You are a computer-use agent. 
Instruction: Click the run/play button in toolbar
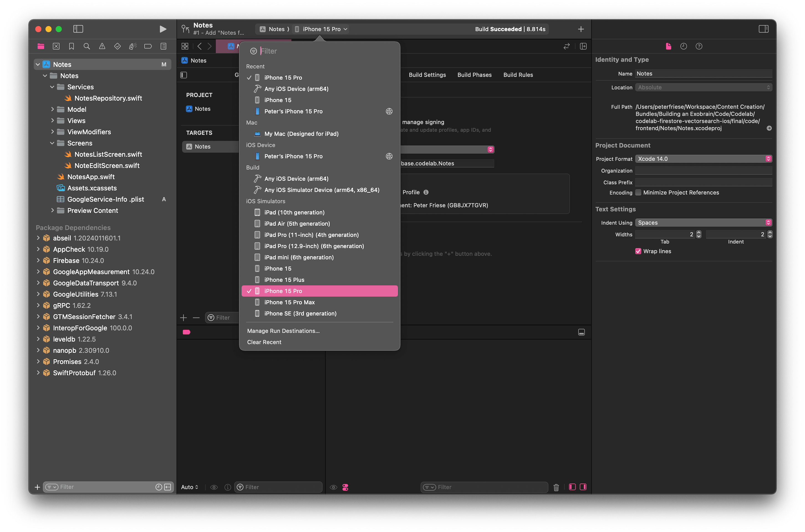[x=163, y=29]
